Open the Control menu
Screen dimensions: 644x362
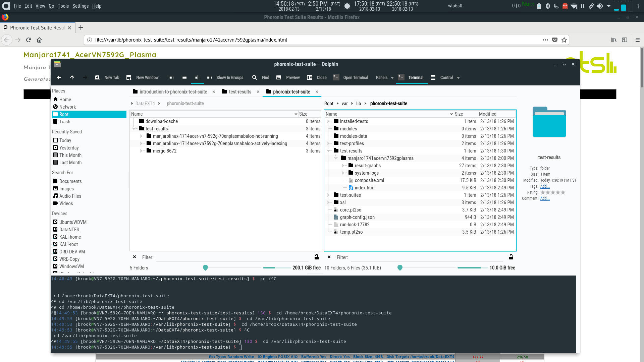click(x=445, y=77)
